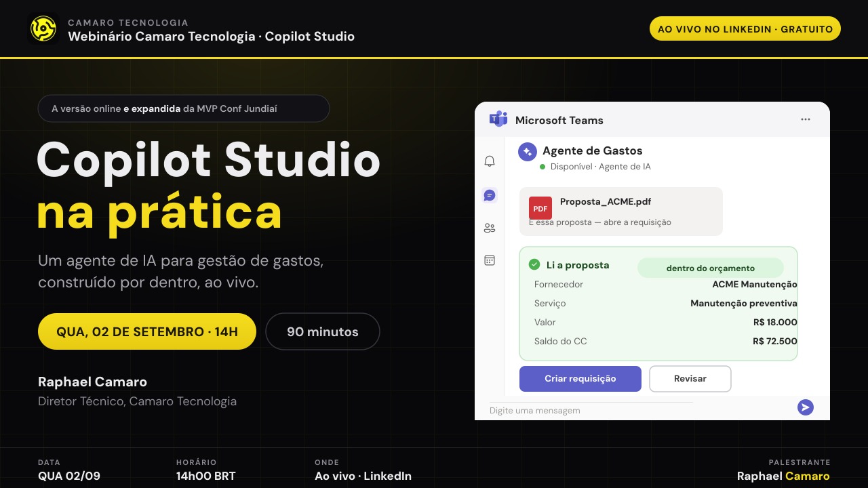This screenshot has width=868, height=488.
Task: Open the Proposta_ACME.pdf attachment
Action: coord(621,211)
